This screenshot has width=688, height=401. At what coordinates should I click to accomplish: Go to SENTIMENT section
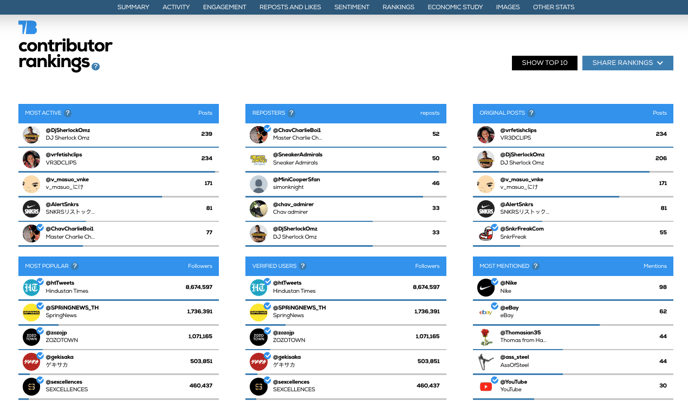pos(351,7)
